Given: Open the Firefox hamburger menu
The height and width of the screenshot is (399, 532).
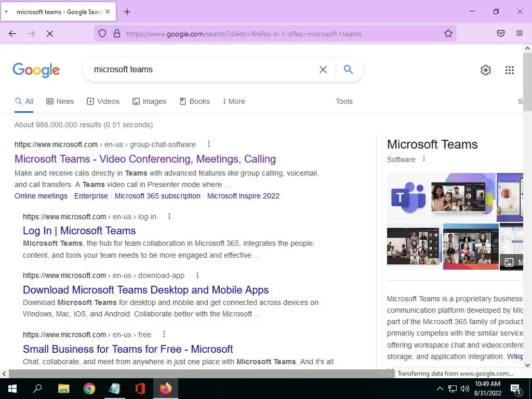Looking at the screenshot, I should 520,33.
